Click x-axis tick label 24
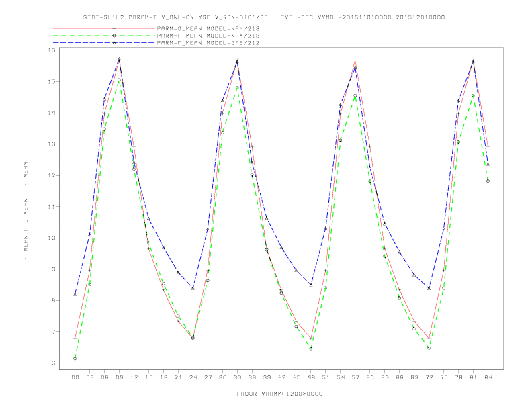This screenshot has height=411, width=532. tap(193, 377)
